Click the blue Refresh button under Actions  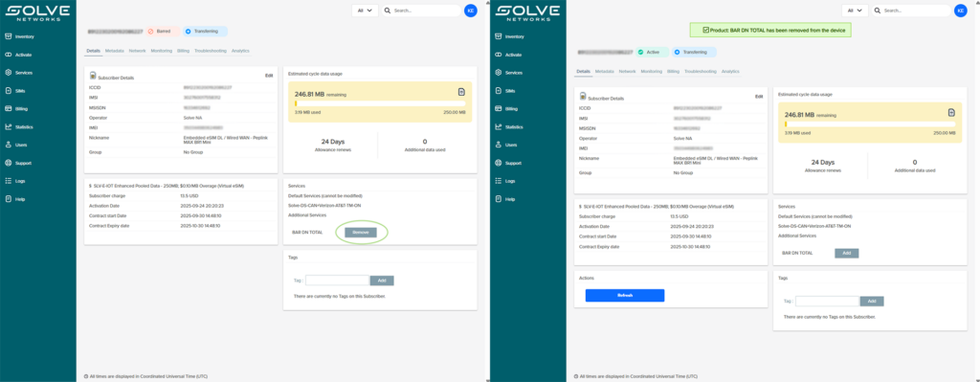click(625, 296)
